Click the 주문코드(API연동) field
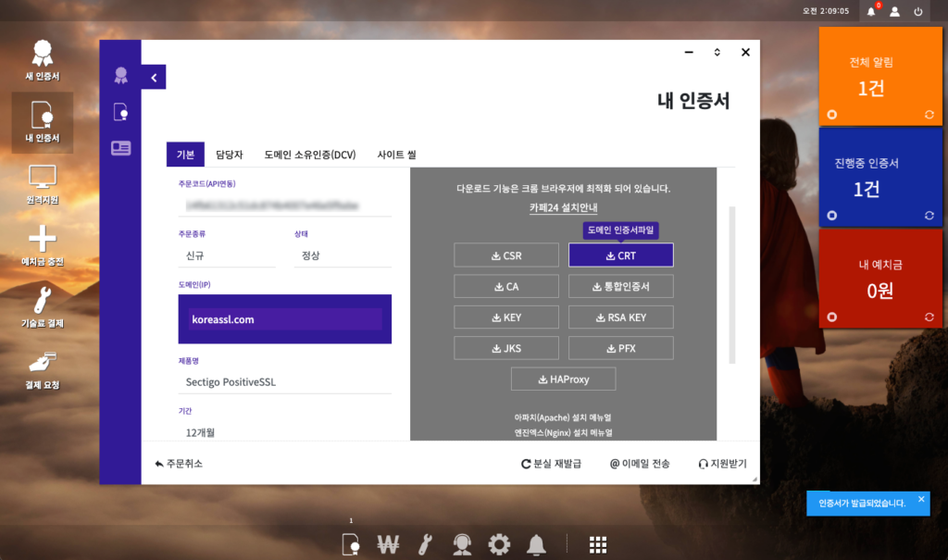 285,205
